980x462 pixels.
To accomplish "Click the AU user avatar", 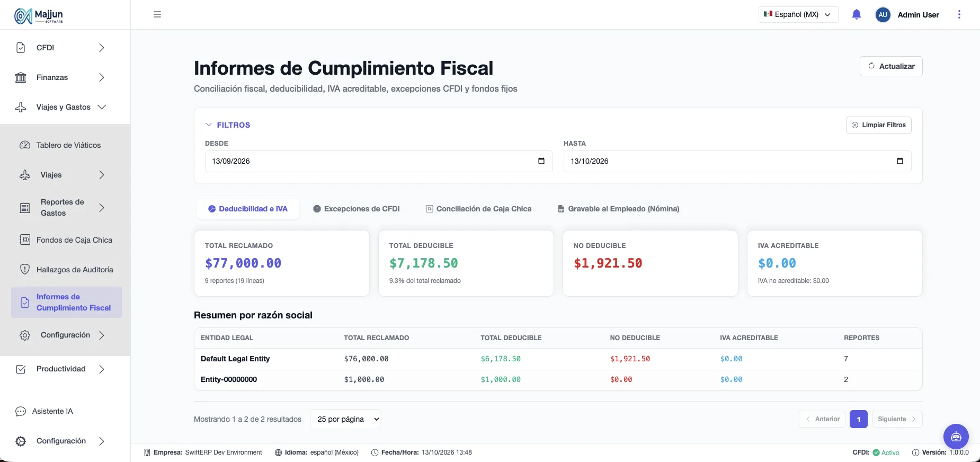I will tap(883, 15).
